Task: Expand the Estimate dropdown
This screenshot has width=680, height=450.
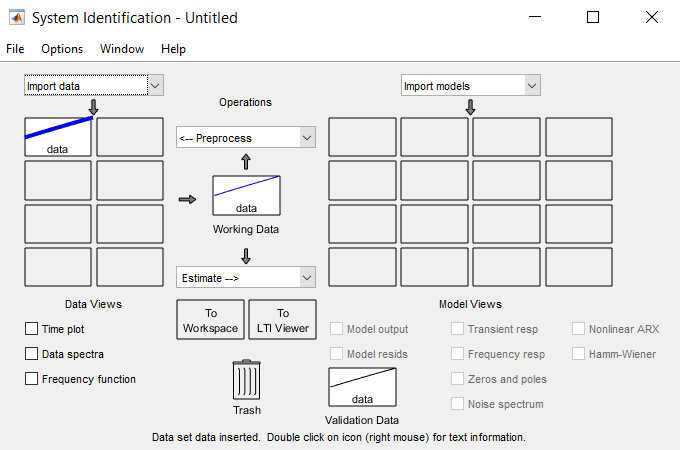Action: [x=246, y=277]
